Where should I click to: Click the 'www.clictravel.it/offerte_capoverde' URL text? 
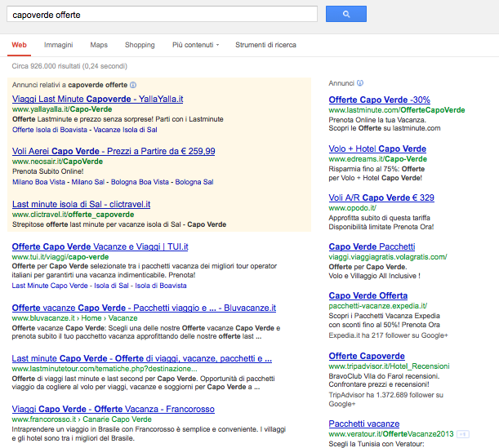click(73, 215)
